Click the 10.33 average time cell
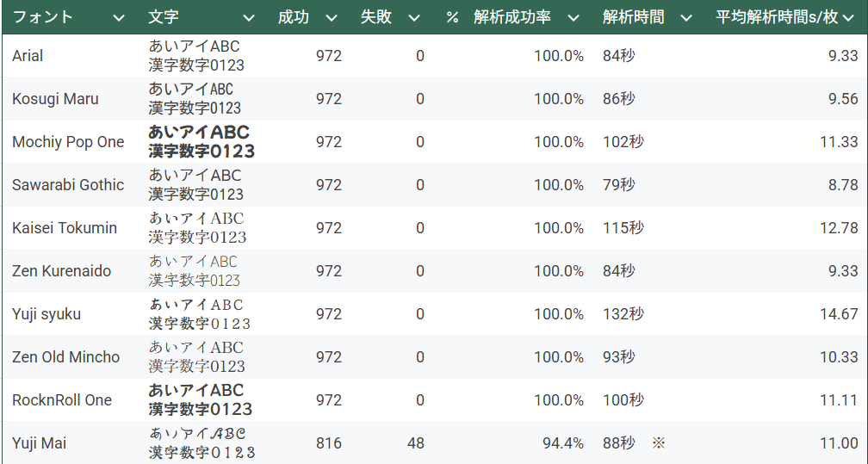The width and height of the screenshot is (868, 464). [x=839, y=357]
